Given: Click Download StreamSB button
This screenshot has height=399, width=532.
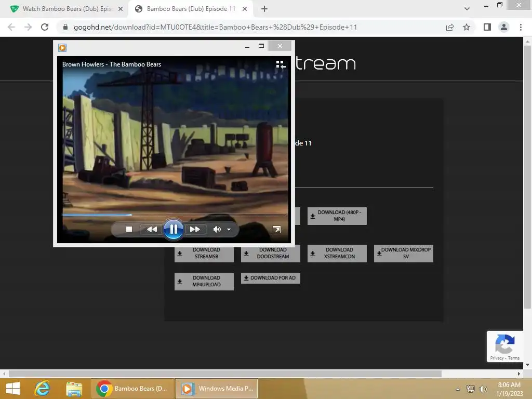Looking at the screenshot, I should point(204,253).
